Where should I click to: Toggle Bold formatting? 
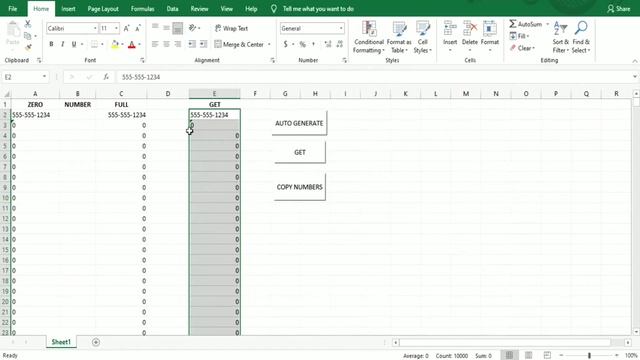click(51, 44)
